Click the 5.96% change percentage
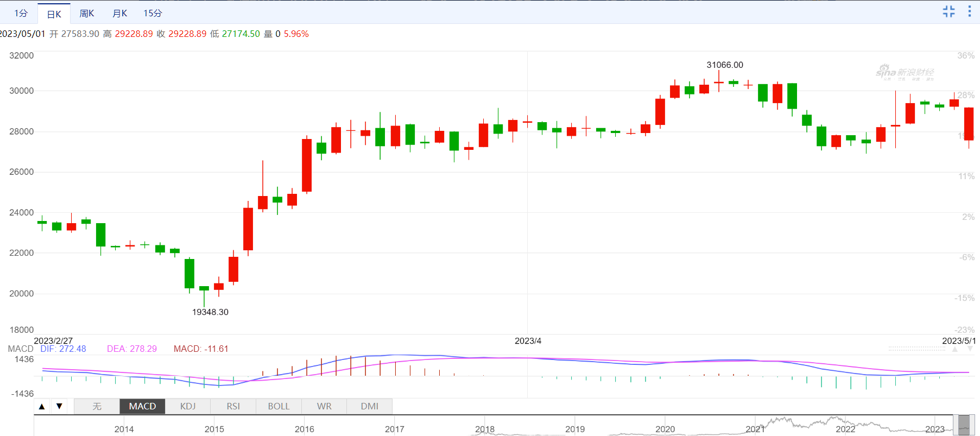The width and height of the screenshot is (980, 436). tap(296, 34)
